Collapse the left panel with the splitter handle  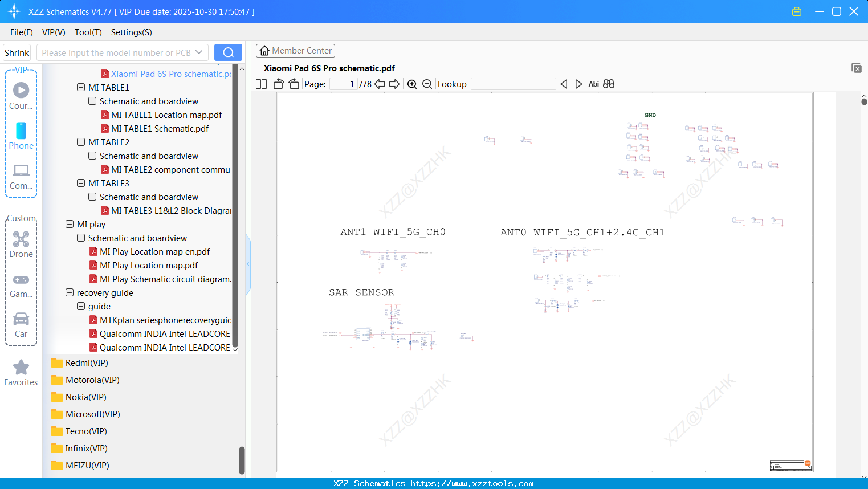tap(248, 264)
